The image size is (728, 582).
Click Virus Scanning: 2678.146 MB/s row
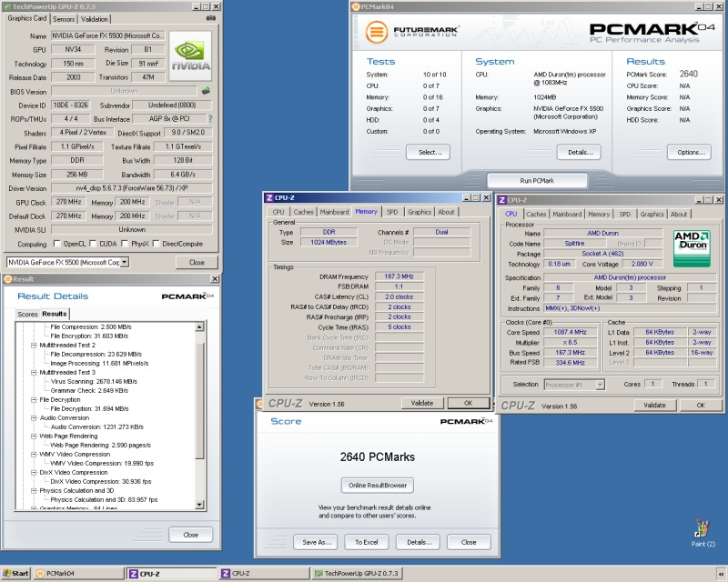(94, 382)
